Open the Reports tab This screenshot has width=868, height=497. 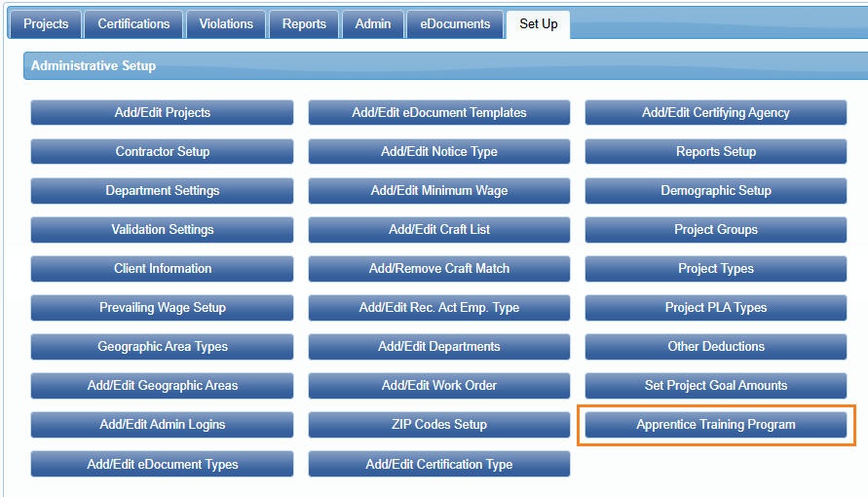pyautogui.click(x=304, y=24)
